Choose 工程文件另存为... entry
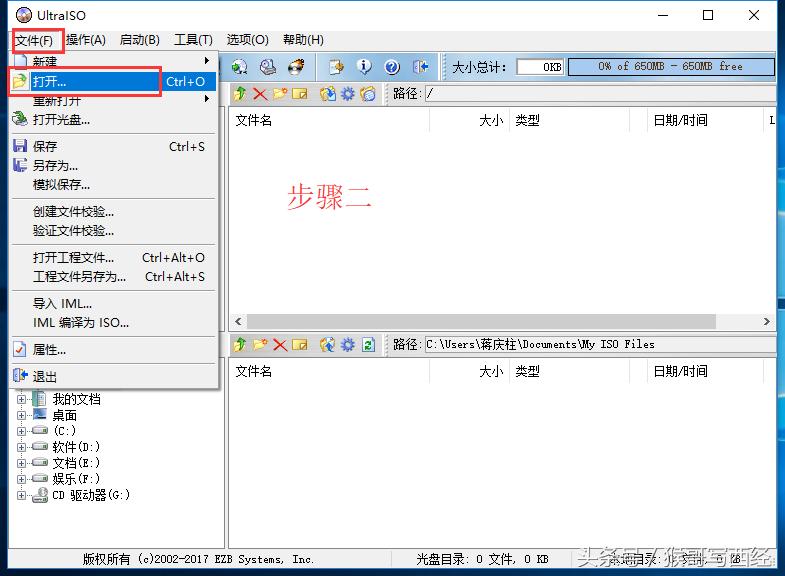The image size is (785, 576). [x=114, y=276]
